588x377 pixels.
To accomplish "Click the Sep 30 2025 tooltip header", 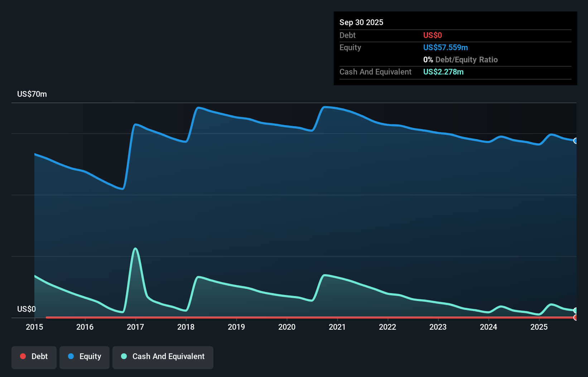I will point(361,22).
